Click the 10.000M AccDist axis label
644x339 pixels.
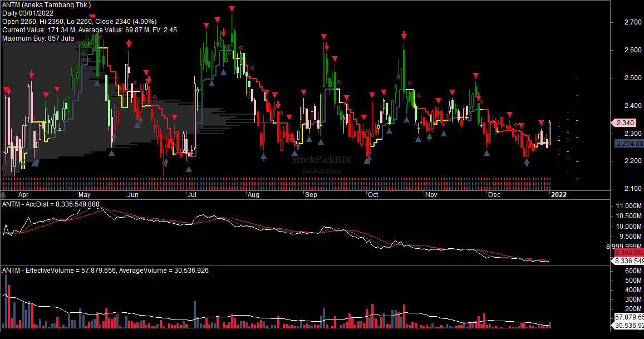(x=629, y=227)
